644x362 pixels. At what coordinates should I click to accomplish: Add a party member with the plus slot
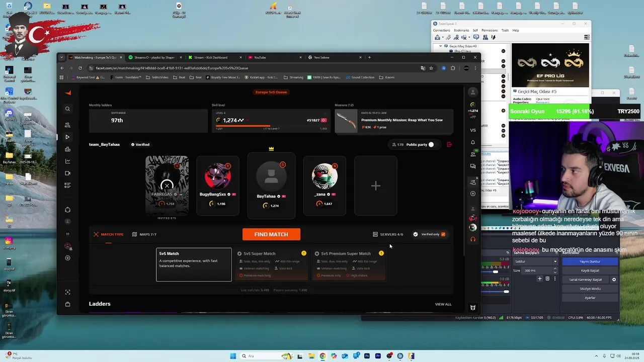pos(375,186)
